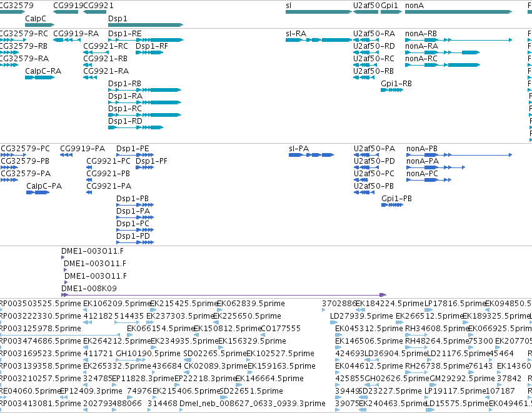Select EST Dmel_neb_008627_0633_0939.3prime
Screen dimensions: 532x413
[253, 404]
